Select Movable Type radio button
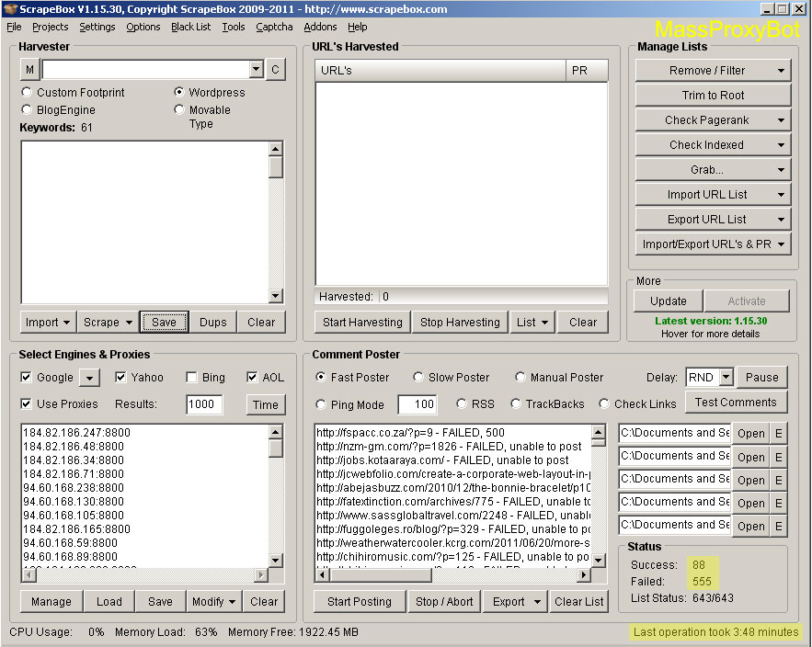The image size is (812, 647). click(179, 109)
